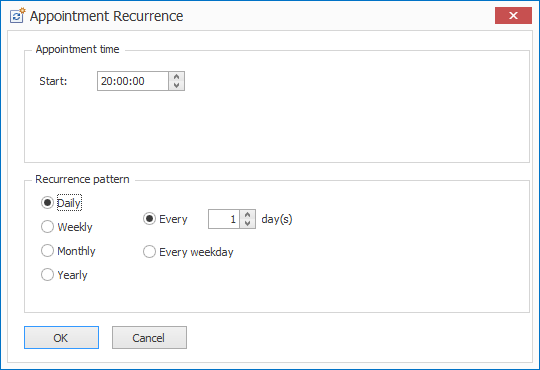Enable the Every weekday option
540x370 pixels.
[149, 252]
